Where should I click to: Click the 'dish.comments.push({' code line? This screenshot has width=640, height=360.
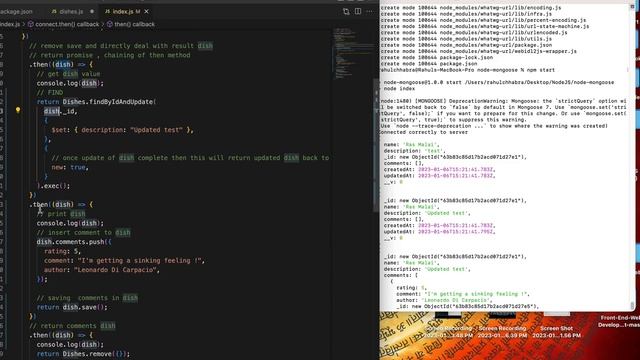coord(74,242)
